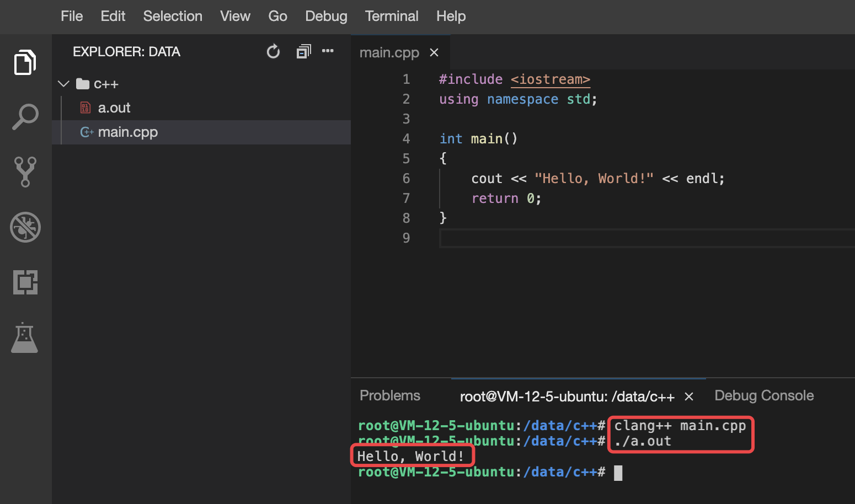Open the Explorer More Actions menu

(328, 51)
